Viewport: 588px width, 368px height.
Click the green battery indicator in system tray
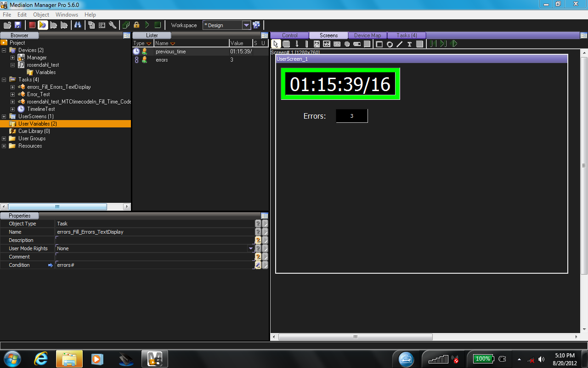(x=482, y=359)
